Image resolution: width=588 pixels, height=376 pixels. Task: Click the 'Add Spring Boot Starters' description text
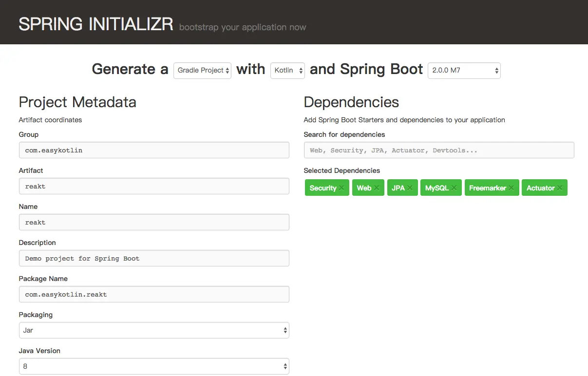click(404, 120)
